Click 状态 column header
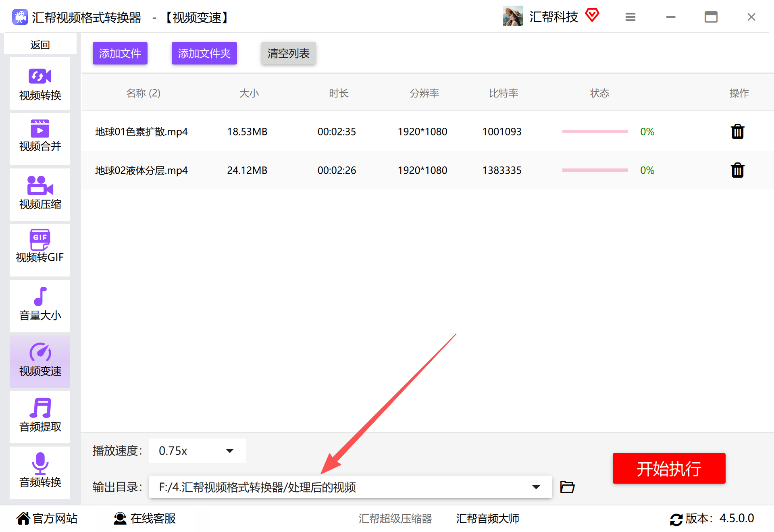This screenshot has width=774, height=532. [x=599, y=93]
